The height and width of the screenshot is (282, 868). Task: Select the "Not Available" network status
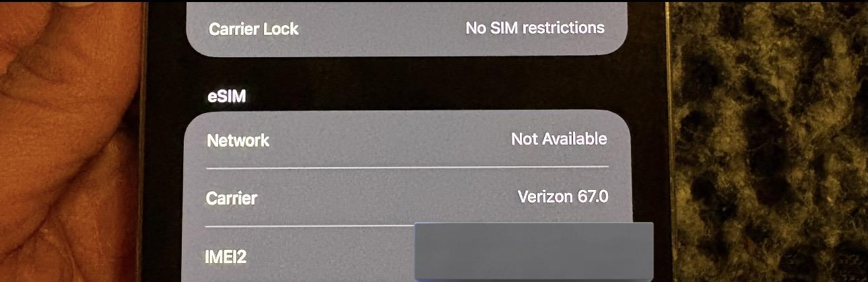(559, 139)
